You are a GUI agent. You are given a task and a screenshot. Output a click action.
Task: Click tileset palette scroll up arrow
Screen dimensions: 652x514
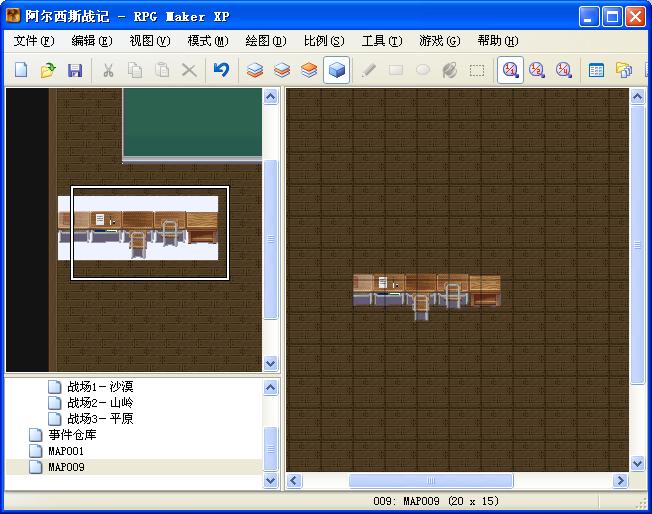[271, 97]
